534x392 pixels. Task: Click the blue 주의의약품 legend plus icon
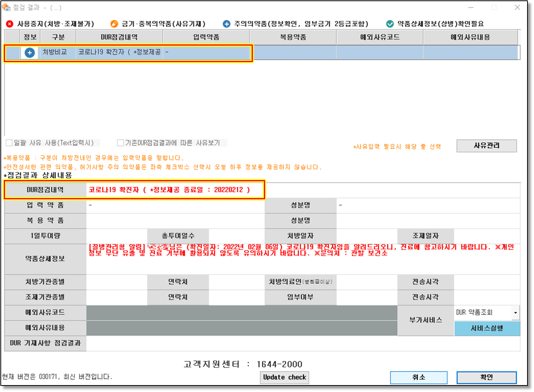tap(226, 24)
